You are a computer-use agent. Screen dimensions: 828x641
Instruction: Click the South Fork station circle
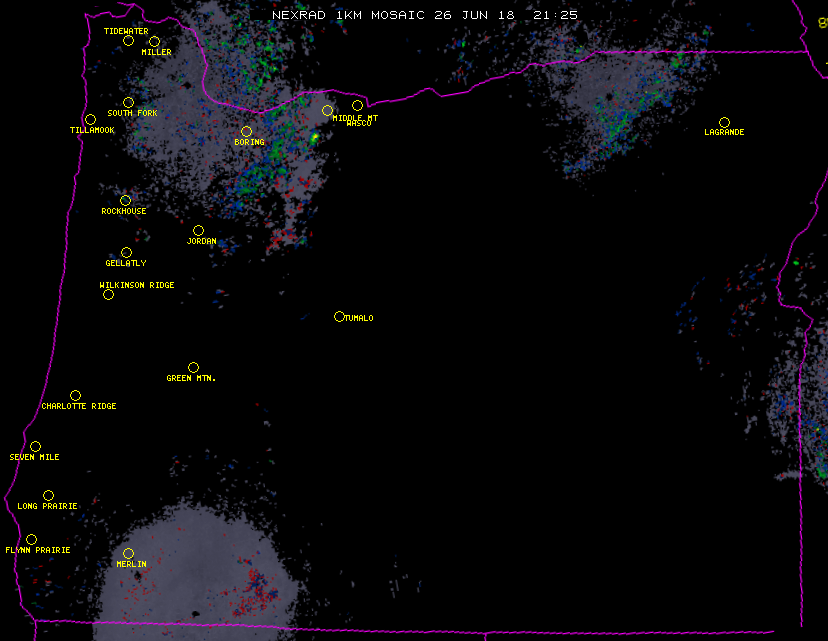tap(128, 103)
